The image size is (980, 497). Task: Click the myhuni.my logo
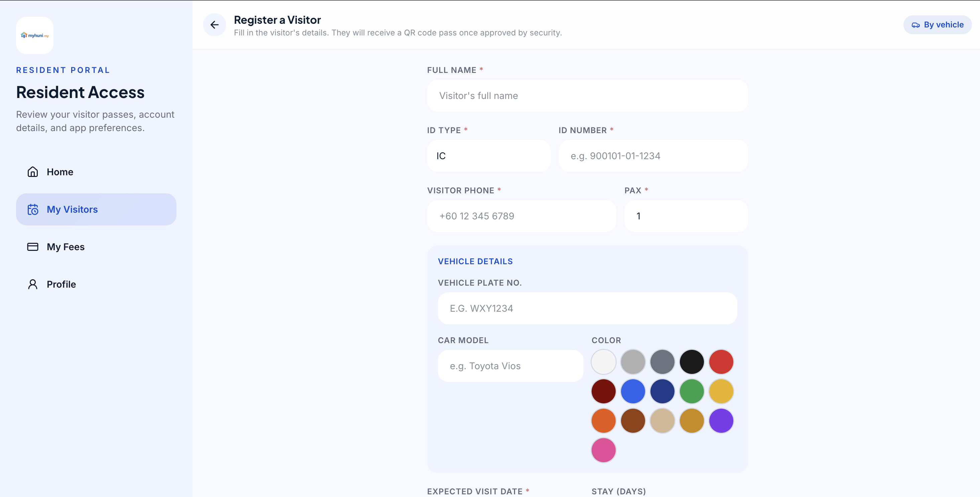(35, 35)
